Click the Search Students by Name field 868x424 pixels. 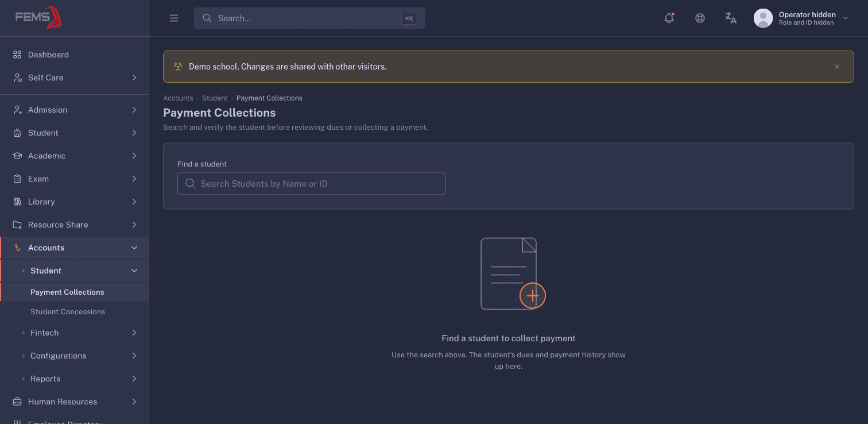coord(311,184)
